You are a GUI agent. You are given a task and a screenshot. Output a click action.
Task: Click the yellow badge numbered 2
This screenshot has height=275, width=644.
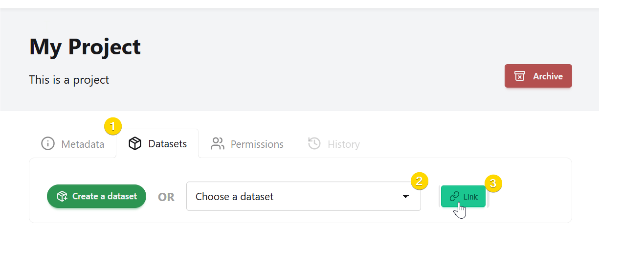pyautogui.click(x=419, y=181)
